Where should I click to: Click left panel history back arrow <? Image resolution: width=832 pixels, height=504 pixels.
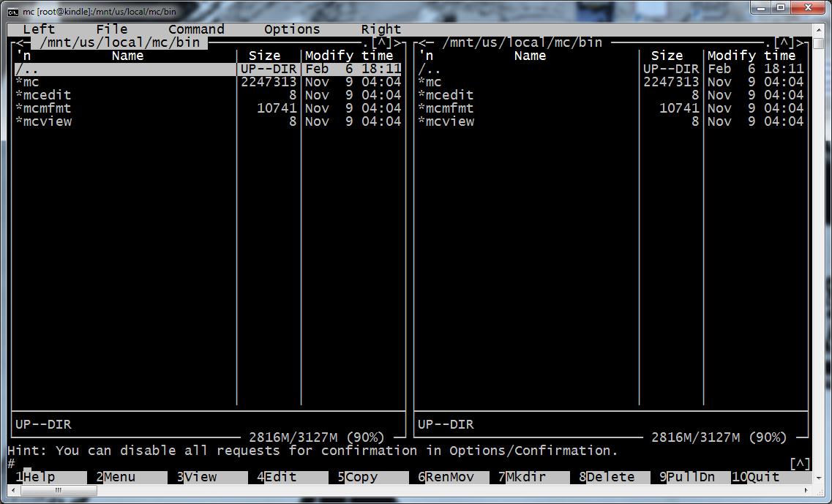pyautogui.click(x=19, y=43)
